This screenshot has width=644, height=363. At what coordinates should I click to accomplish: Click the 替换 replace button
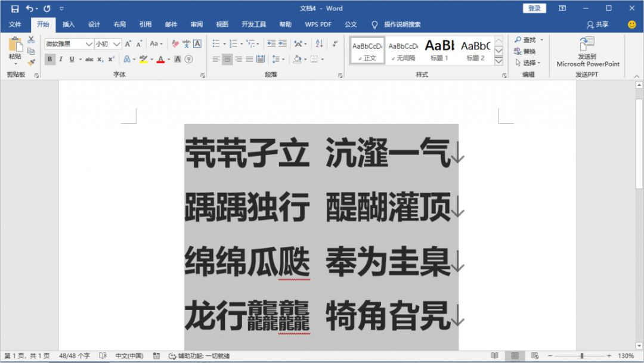(525, 51)
